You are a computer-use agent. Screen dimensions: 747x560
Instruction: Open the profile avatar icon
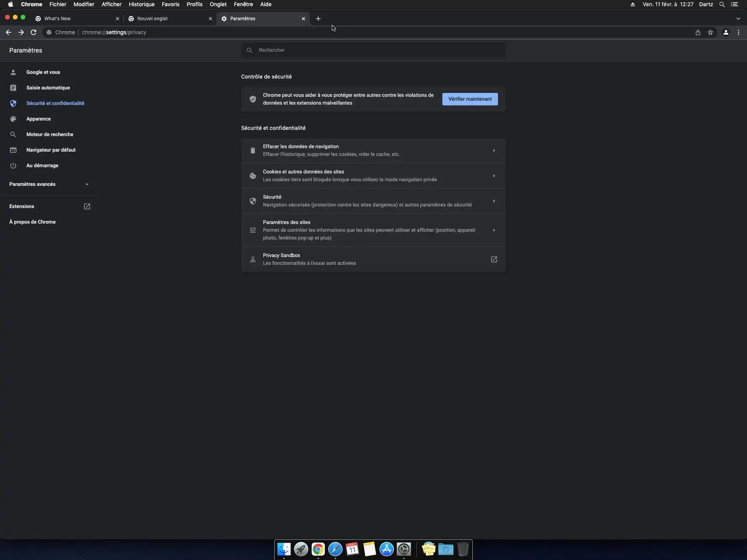[726, 32]
